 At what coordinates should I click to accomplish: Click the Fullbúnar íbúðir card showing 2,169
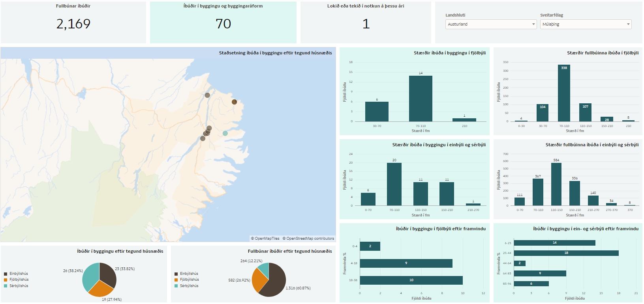[x=73, y=22]
